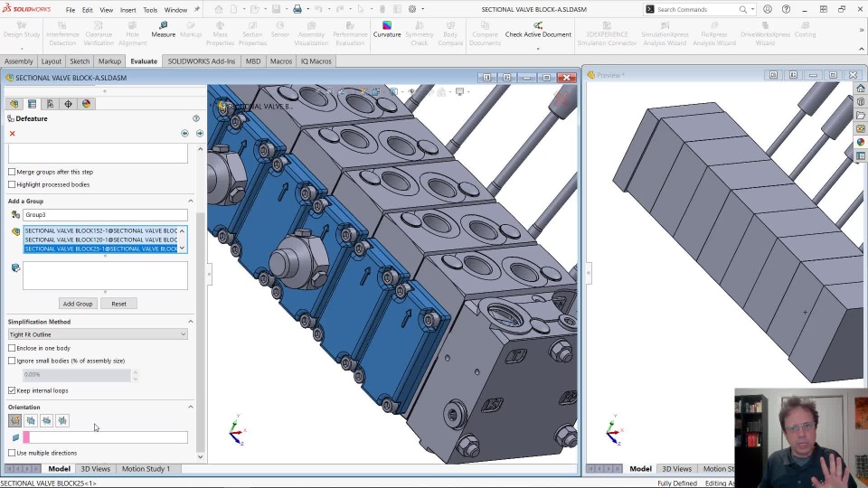Tick the Enclose in one body checkbox

[12, 348]
